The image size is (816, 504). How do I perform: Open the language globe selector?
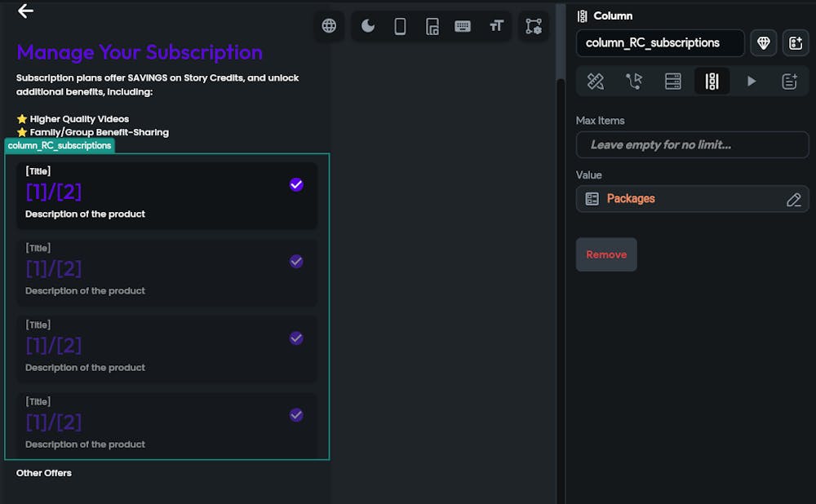click(329, 26)
